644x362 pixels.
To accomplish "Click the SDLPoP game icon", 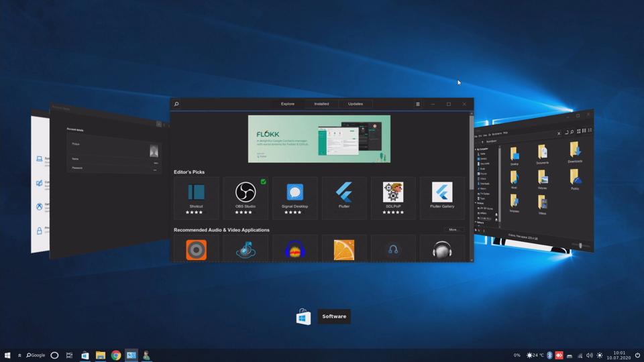I will point(393,192).
